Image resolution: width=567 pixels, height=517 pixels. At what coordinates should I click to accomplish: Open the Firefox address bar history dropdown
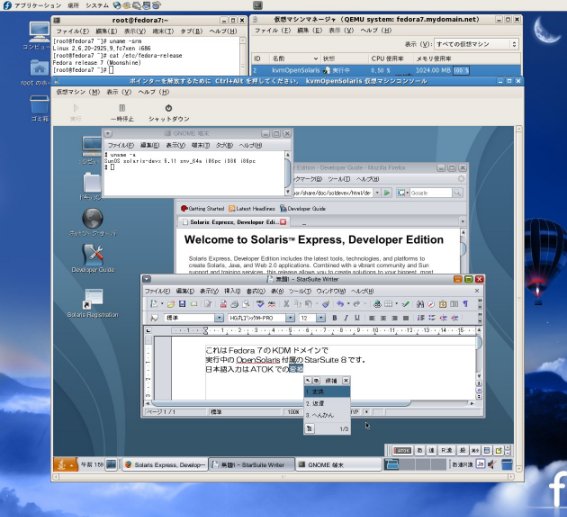tap(377, 193)
